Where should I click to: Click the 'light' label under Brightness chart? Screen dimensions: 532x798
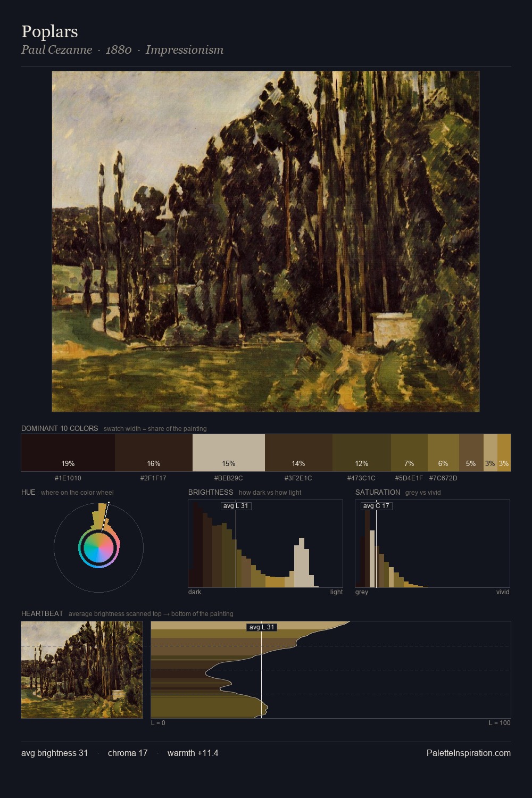(x=336, y=592)
